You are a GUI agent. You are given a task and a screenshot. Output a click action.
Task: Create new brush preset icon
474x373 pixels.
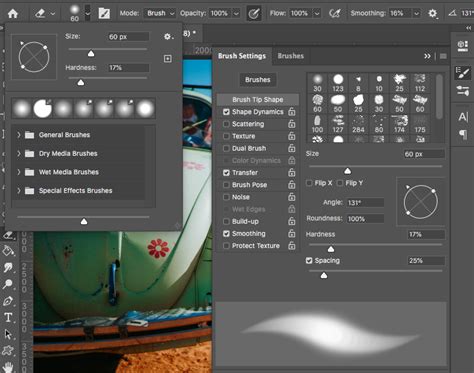168,59
